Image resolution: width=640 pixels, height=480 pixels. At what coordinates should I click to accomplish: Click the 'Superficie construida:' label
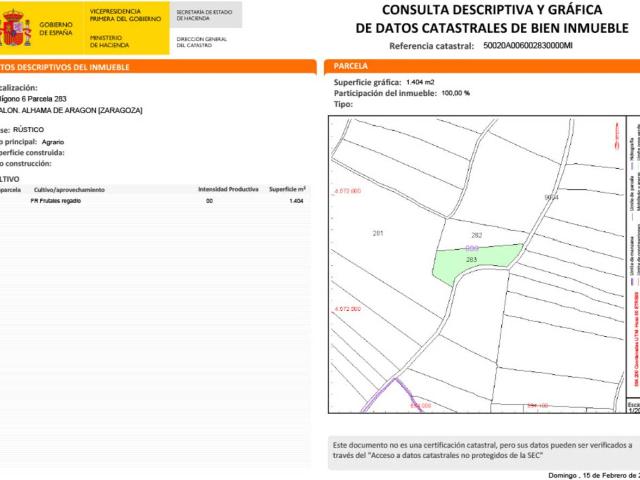32,153
